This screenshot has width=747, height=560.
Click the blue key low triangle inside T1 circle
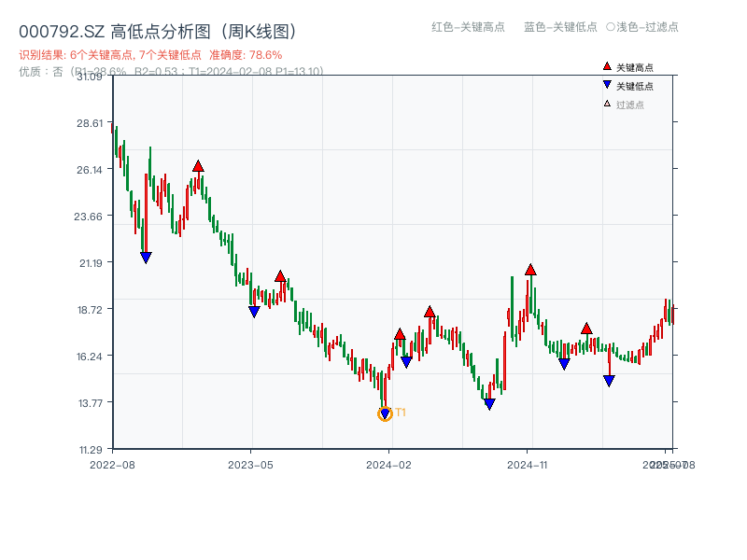click(x=385, y=413)
